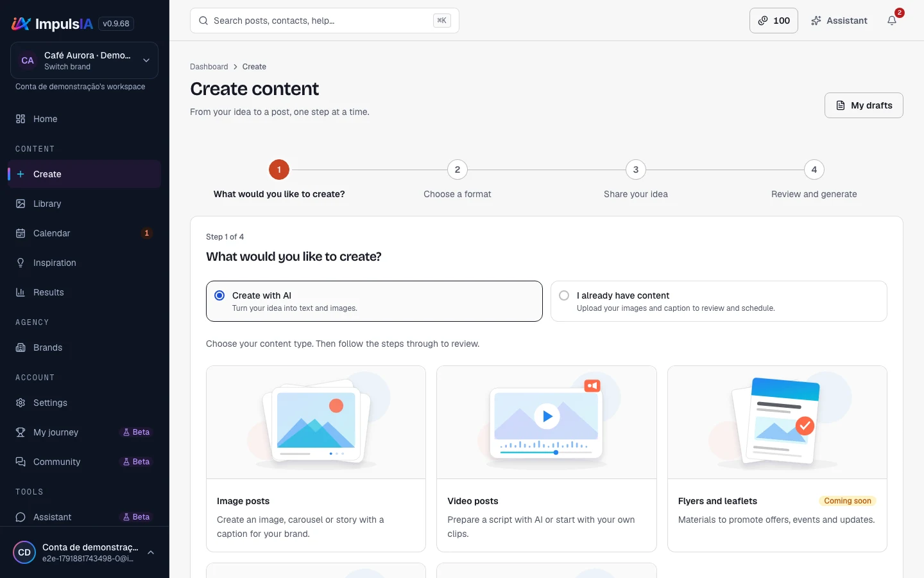The height and width of the screenshot is (578, 924).
Task: Click the Library image icon
Action: tap(21, 204)
